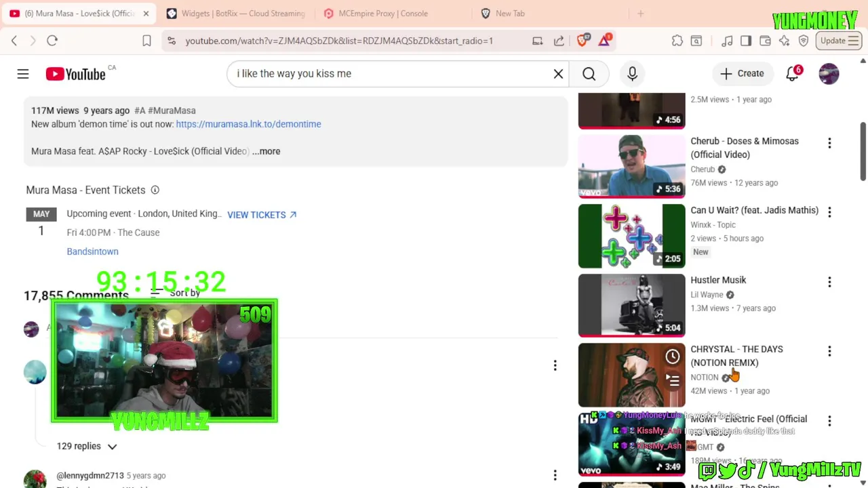Viewport: 868px width, 488px height.
Task: Open the MGMT Electric Feel thumbnail
Action: tap(631, 444)
